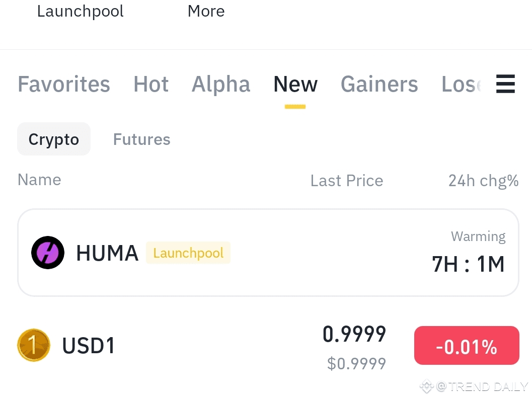Switch to the Hot tab
532x399 pixels.
150,84
